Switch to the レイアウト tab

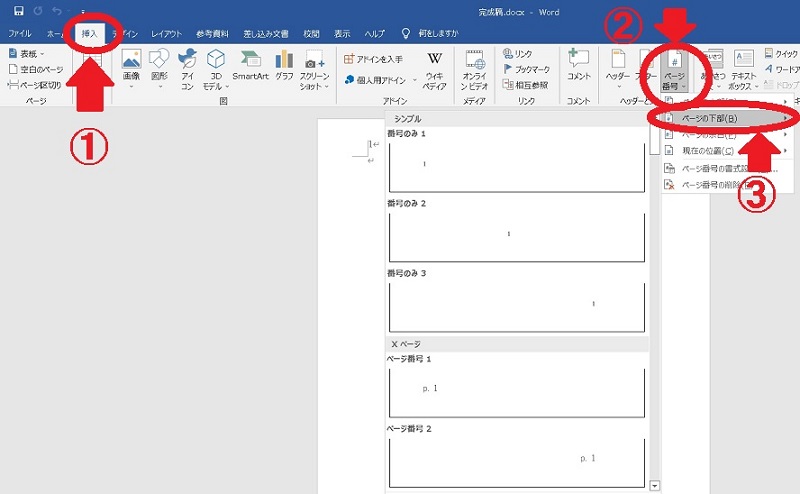coord(166,34)
